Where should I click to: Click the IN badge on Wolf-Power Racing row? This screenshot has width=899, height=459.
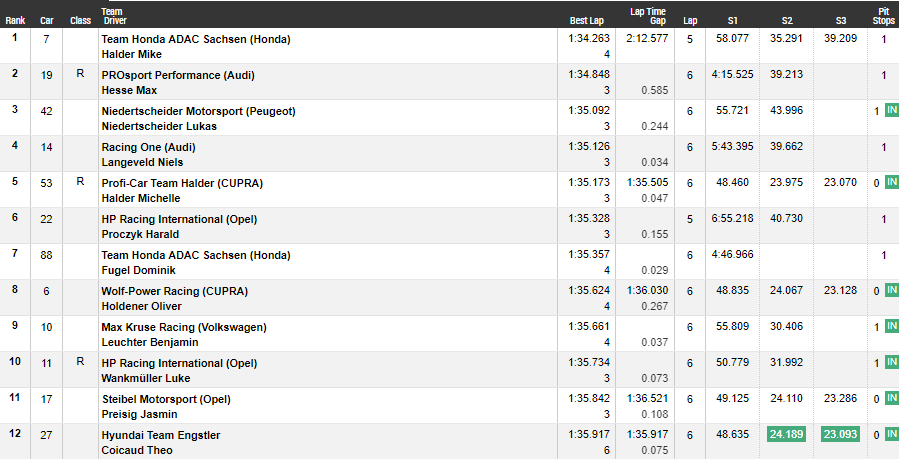(892, 290)
